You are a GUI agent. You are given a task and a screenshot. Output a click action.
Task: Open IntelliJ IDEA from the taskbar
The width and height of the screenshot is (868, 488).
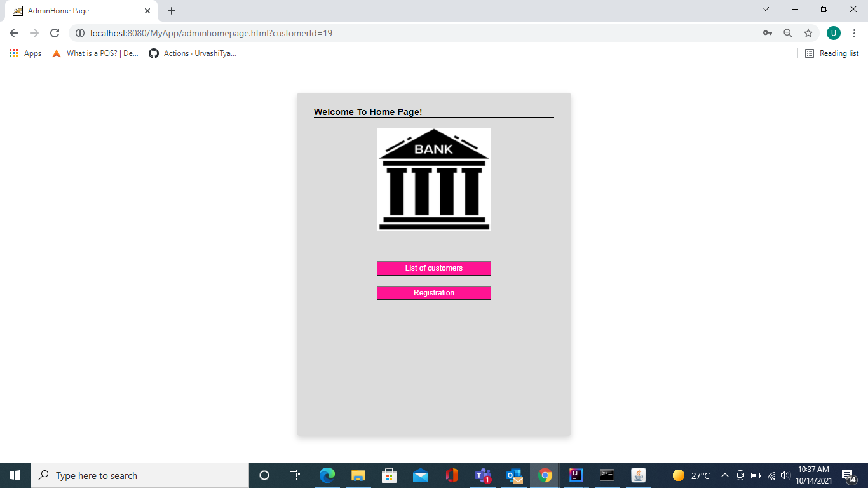575,475
